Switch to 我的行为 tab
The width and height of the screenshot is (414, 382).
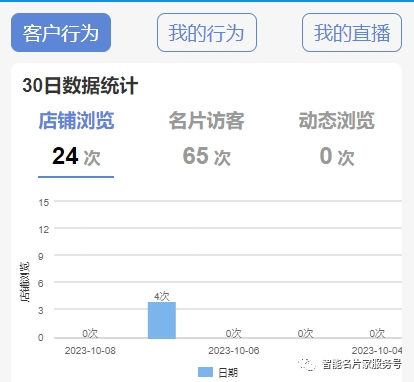[207, 33]
